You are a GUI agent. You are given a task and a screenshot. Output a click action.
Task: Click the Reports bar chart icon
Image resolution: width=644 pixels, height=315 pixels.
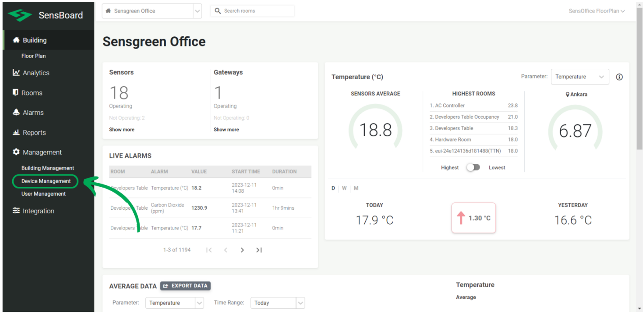[x=17, y=132]
